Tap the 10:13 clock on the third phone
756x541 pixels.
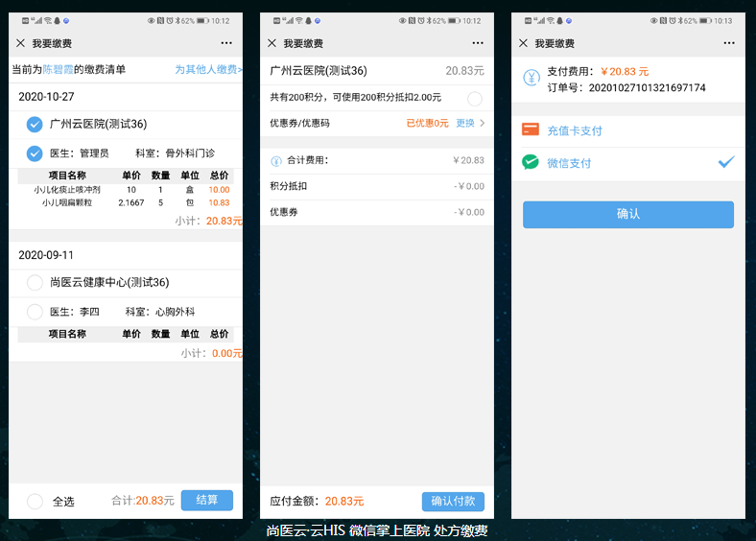pos(723,21)
